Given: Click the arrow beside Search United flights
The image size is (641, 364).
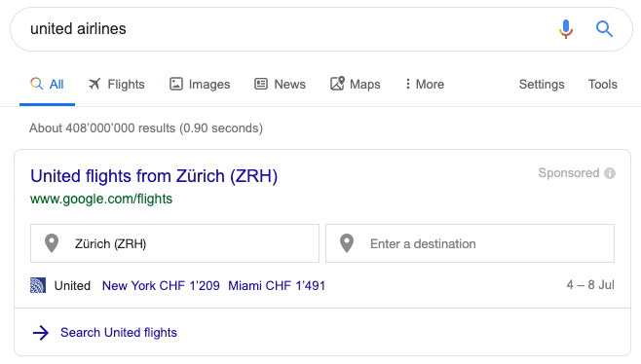Looking at the screenshot, I should (41, 333).
